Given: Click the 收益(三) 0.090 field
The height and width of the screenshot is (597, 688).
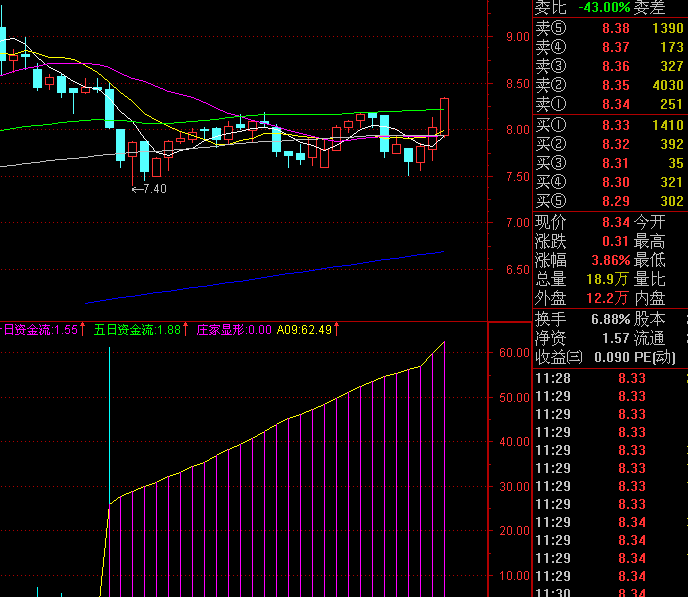Looking at the screenshot, I should point(582,357).
